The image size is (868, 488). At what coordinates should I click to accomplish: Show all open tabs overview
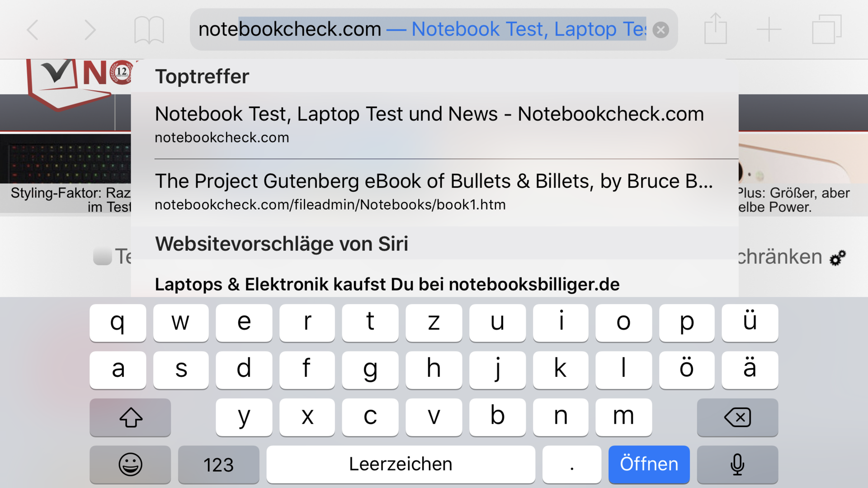point(826,30)
